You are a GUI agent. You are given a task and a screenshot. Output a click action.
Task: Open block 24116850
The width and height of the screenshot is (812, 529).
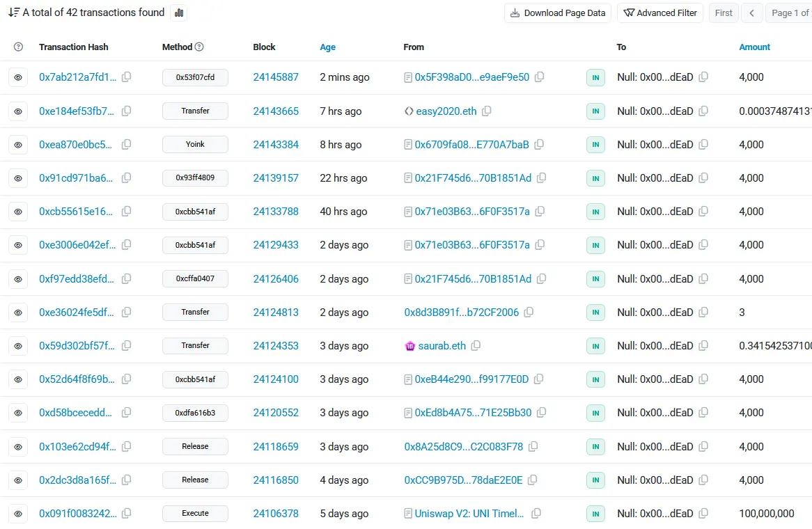coord(276,480)
